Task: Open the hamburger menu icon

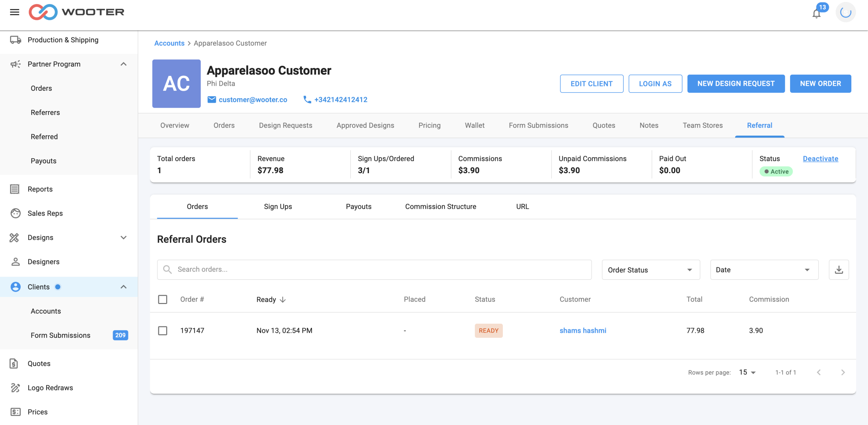Action: (x=15, y=12)
